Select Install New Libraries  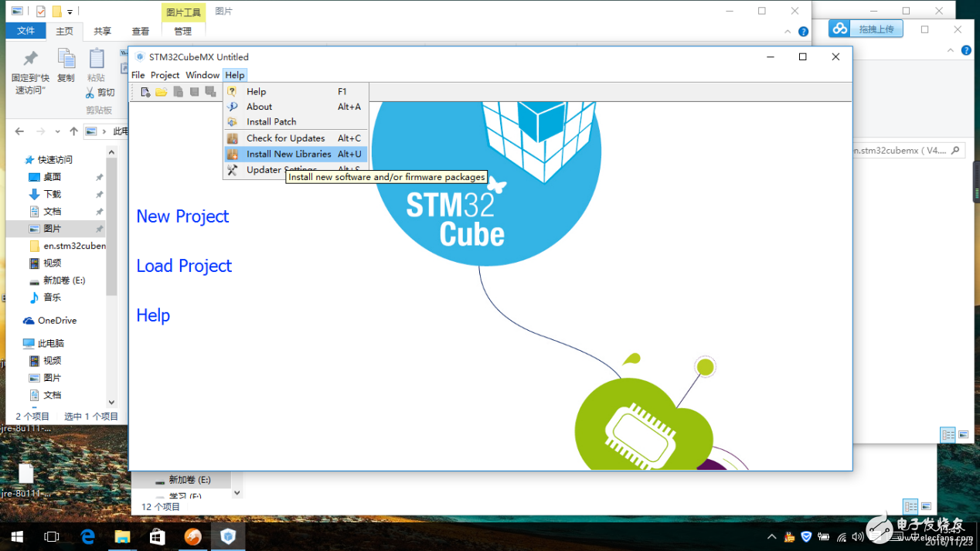pyautogui.click(x=295, y=154)
